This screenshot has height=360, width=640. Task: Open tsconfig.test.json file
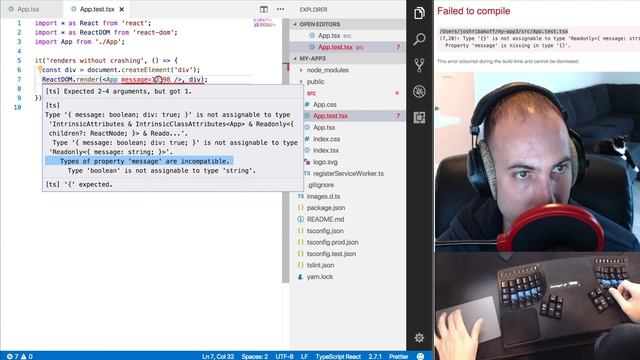click(331, 253)
